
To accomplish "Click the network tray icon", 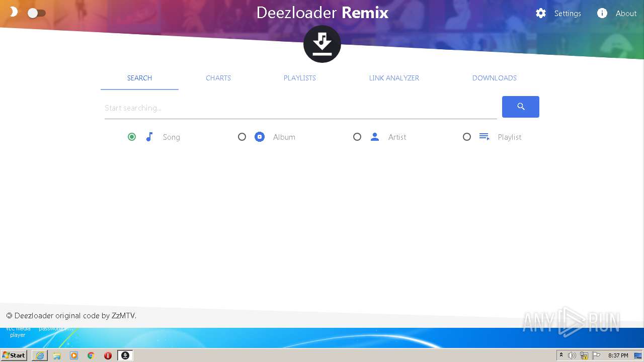I will tap(584, 355).
